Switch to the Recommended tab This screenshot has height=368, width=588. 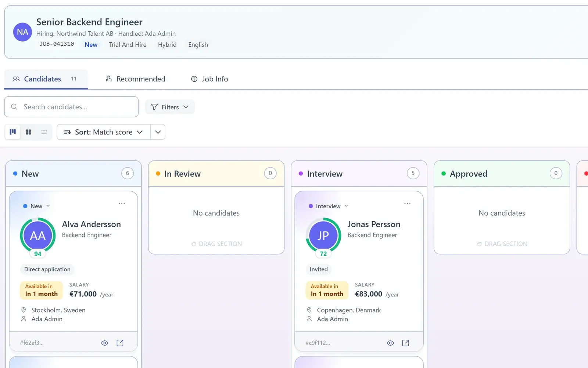(x=135, y=79)
